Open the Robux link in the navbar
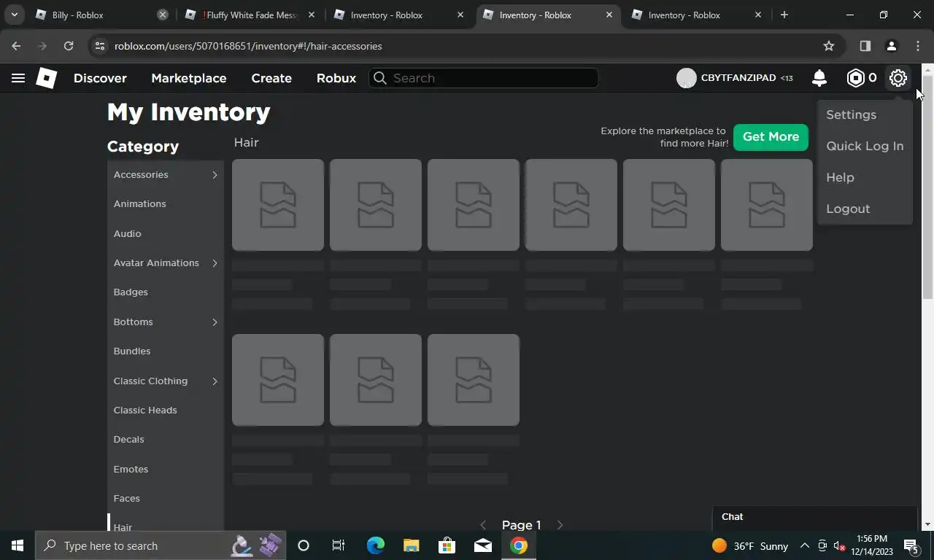Image resolution: width=934 pixels, height=560 pixels. pos(336,78)
